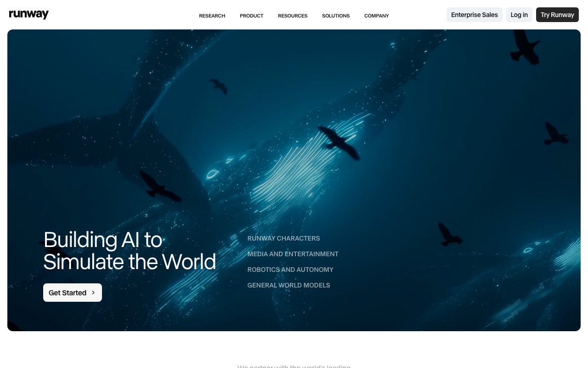The width and height of the screenshot is (588, 368).
Task: Click the Try Runway button
Action: pyautogui.click(x=557, y=14)
